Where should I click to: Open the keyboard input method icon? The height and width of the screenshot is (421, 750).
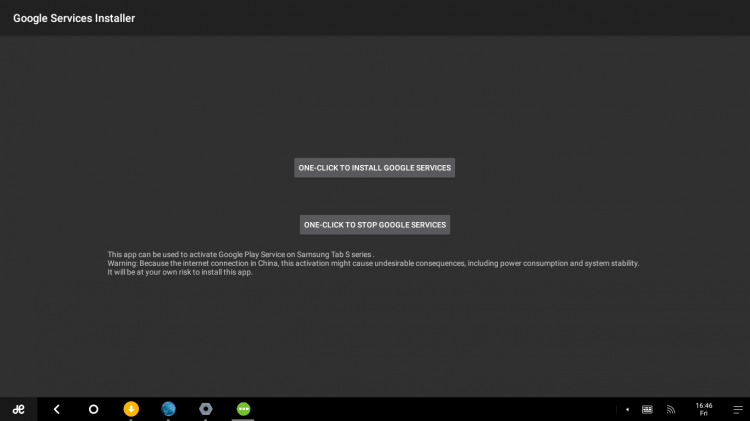(x=647, y=409)
